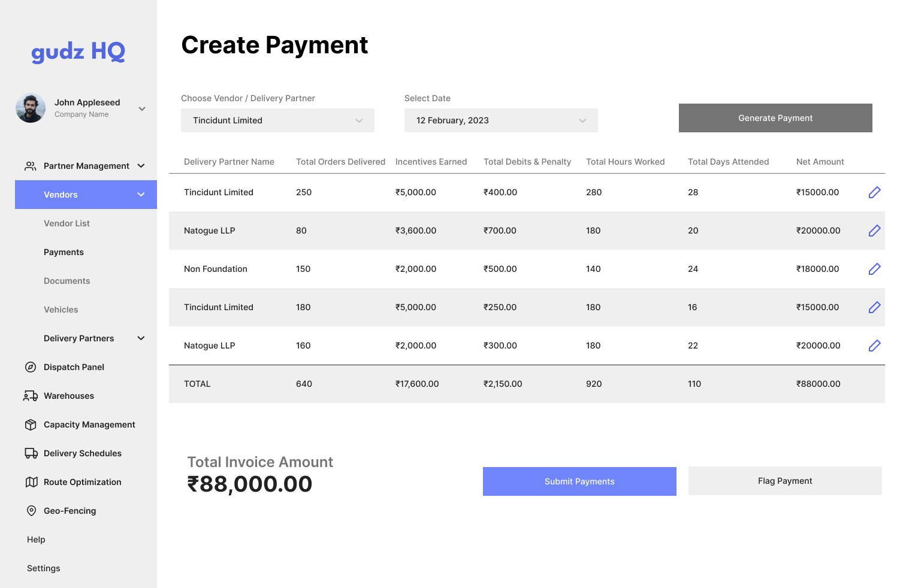Screen dimensions: 906x588
Task: Click the Dispatch Panel compass icon
Action: coord(31,367)
